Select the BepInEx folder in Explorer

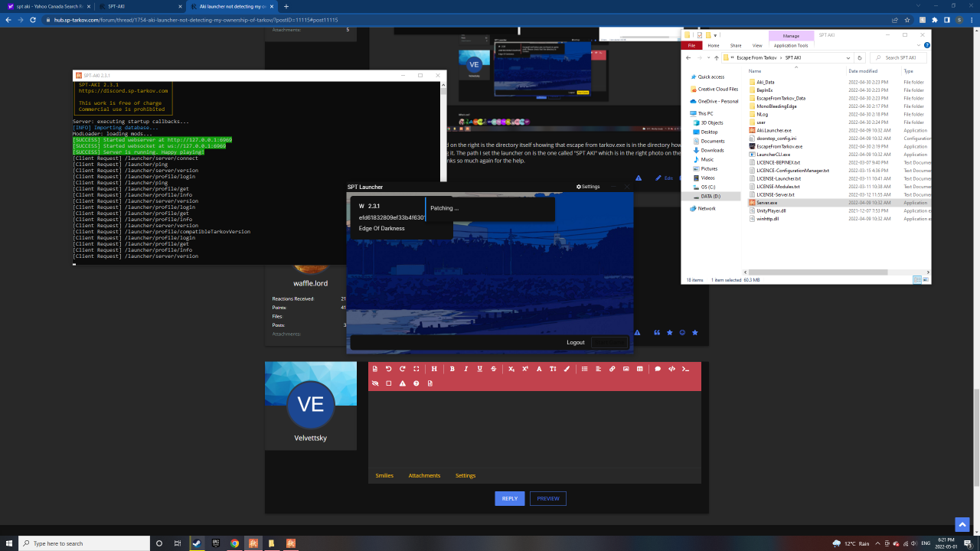pyautogui.click(x=764, y=90)
